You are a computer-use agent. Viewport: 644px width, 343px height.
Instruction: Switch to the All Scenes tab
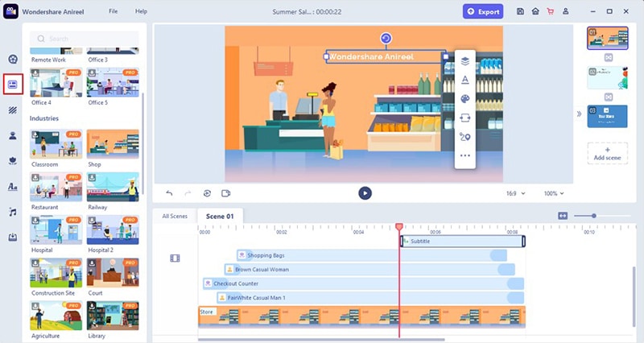[175, 216]
